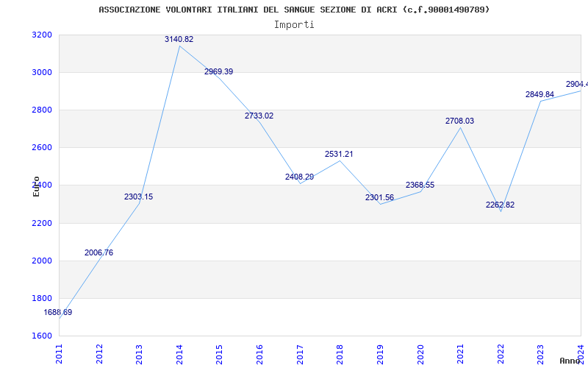The image size is (588, 368).
Task: Select the 2733.02 value label
Action: coord(259,116)
